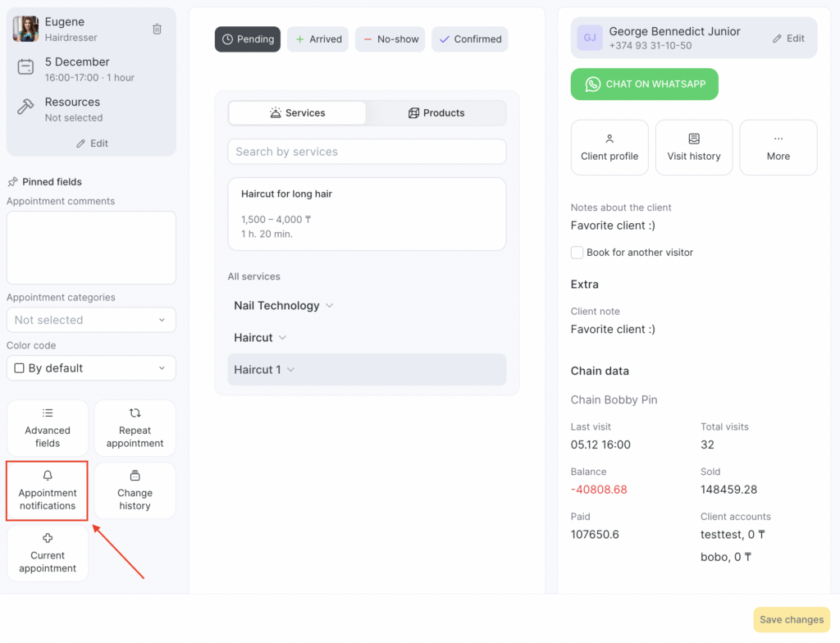Open the Color code selector
This screenshot has height=643, width=840.
click(x=91, y=368)
